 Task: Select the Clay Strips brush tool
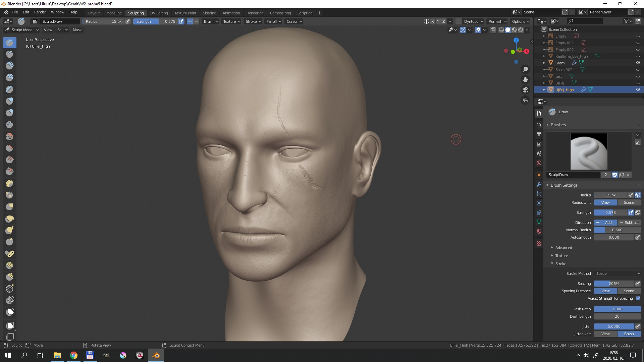(x=10, y=77)
